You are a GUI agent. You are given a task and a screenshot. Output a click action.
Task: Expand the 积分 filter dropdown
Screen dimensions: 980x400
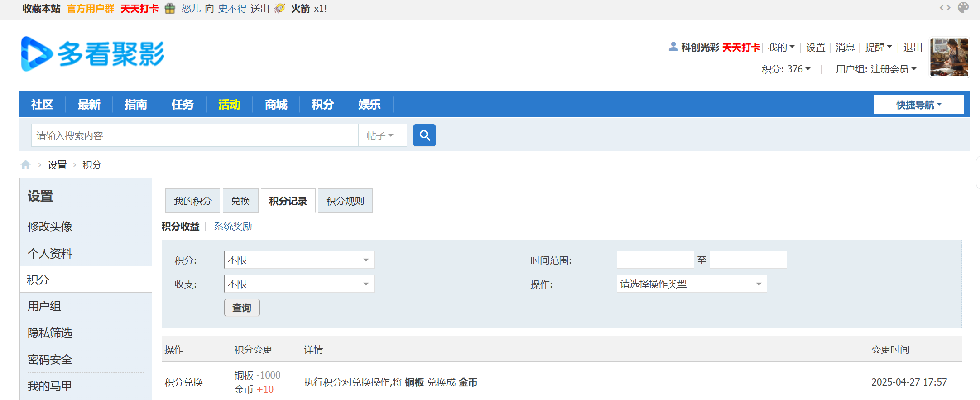tap(299, 260)
